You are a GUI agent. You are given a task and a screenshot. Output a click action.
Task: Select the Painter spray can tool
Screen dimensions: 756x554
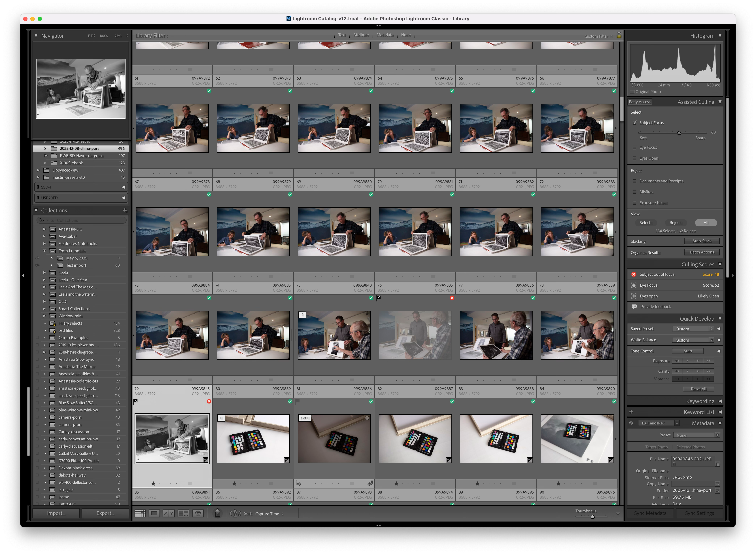click(217, 513)
